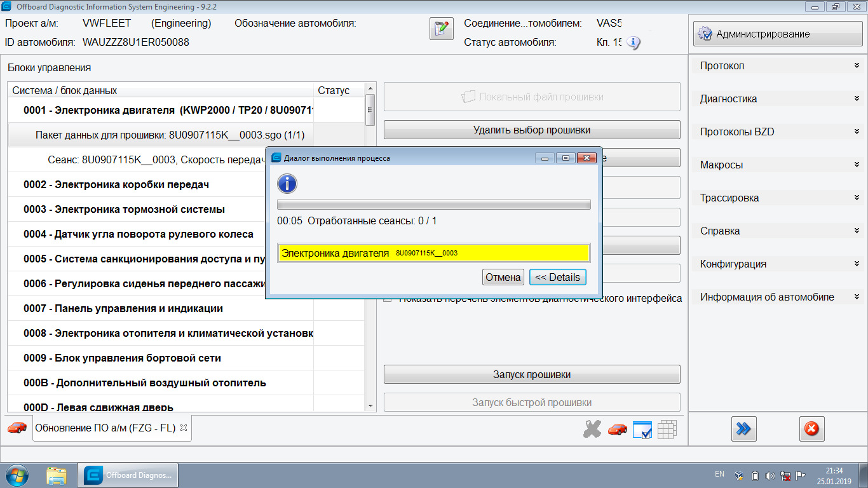This screenshot has width=868, height=488.
Task: Select 0009 - Блок управления бортовой сети
Action: click(x=186, y=358)
